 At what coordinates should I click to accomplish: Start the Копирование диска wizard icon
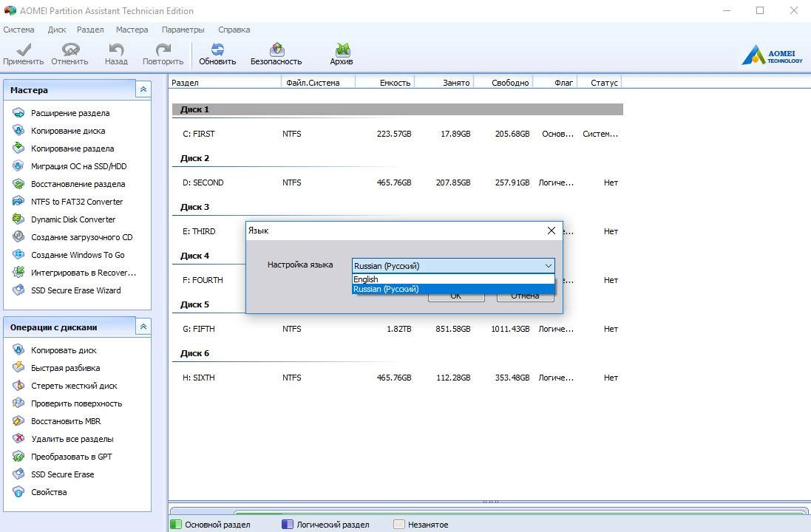(18, 130)
